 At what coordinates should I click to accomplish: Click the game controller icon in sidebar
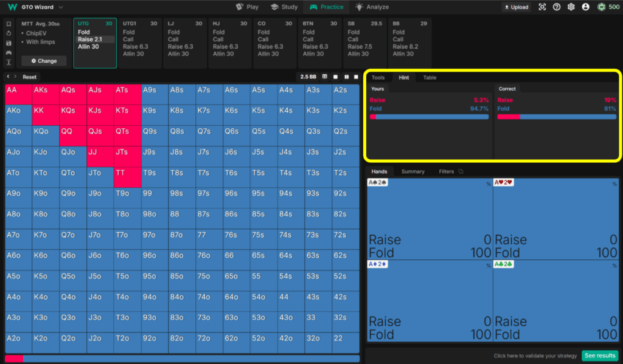pos(9,53)
